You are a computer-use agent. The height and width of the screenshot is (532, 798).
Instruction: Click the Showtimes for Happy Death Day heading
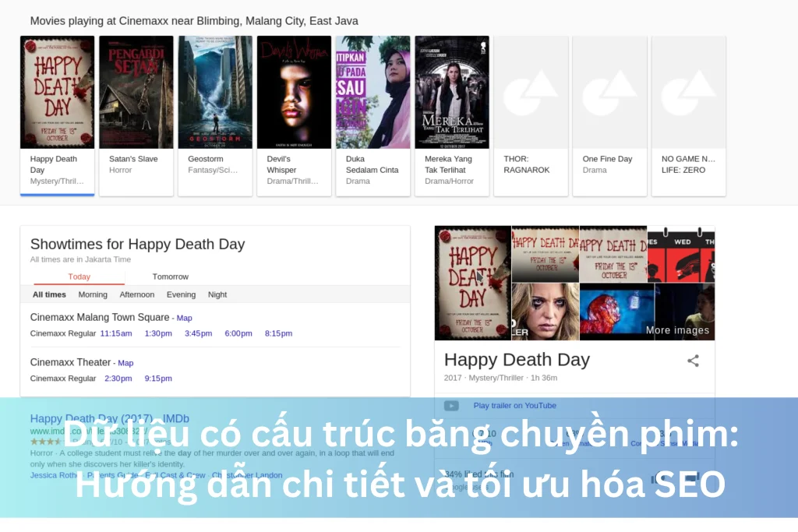click(x=137, y=244)
